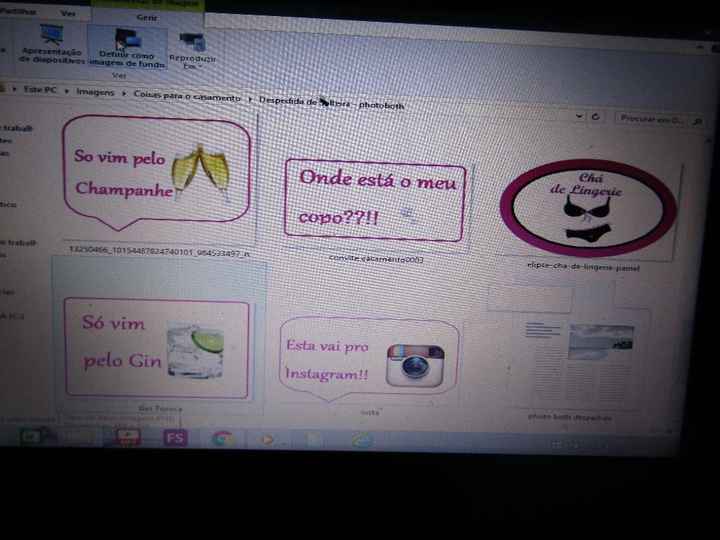Click file name '13250466_10154487824740101_984533497_n'
720x540 pixels.
click(159, 251)
